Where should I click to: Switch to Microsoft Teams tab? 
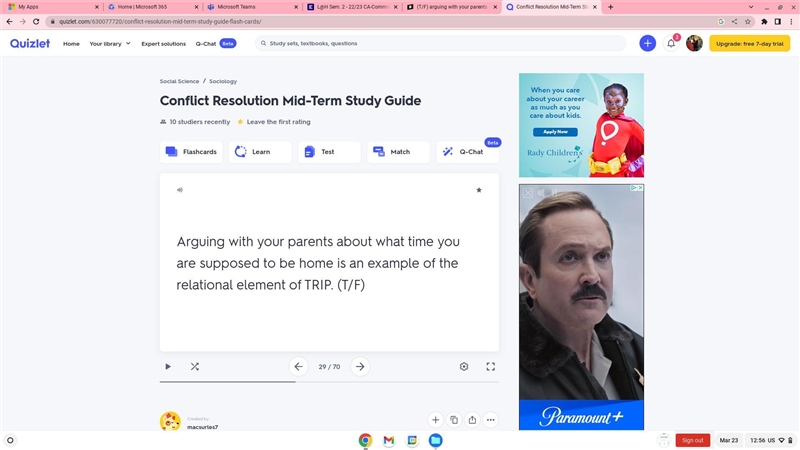click(253, 7)
